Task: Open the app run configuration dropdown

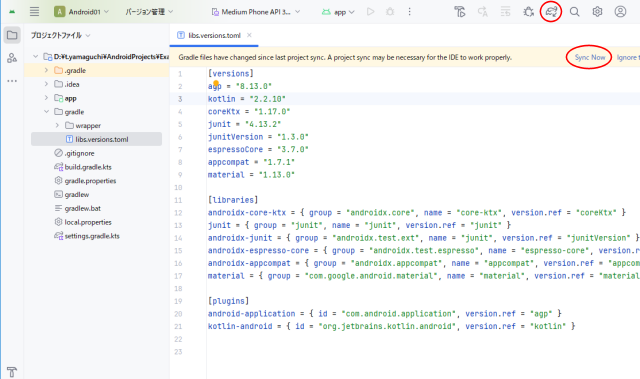Action: point(338,12)
